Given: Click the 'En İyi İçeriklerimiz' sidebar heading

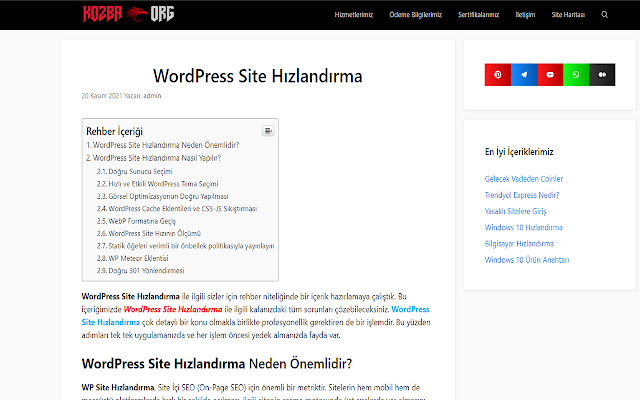Looking at the screenshot, I should coord(519,152).
